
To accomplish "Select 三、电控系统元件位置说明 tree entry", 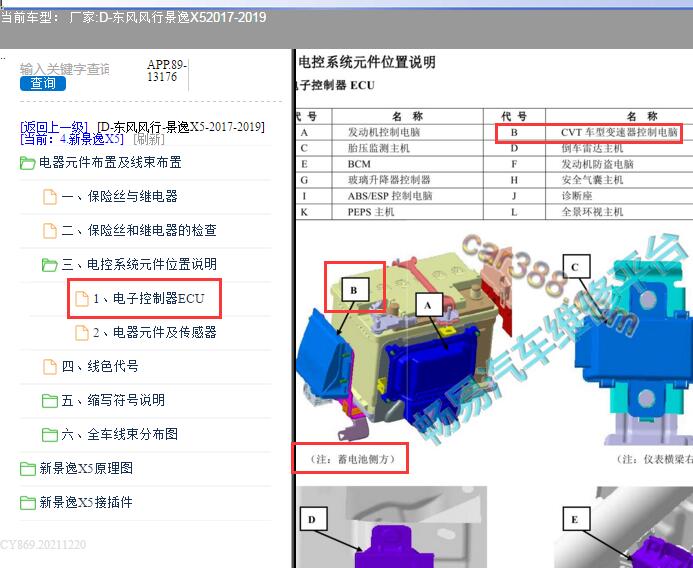I will point(139,264).
